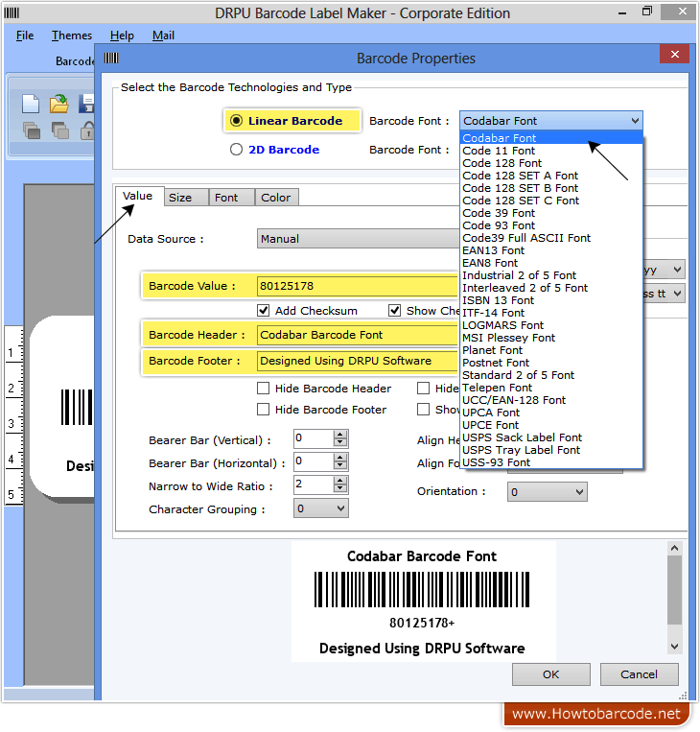Click the Cancel button
This screenshot has height=732, width=700.
[x=639, y=674]
